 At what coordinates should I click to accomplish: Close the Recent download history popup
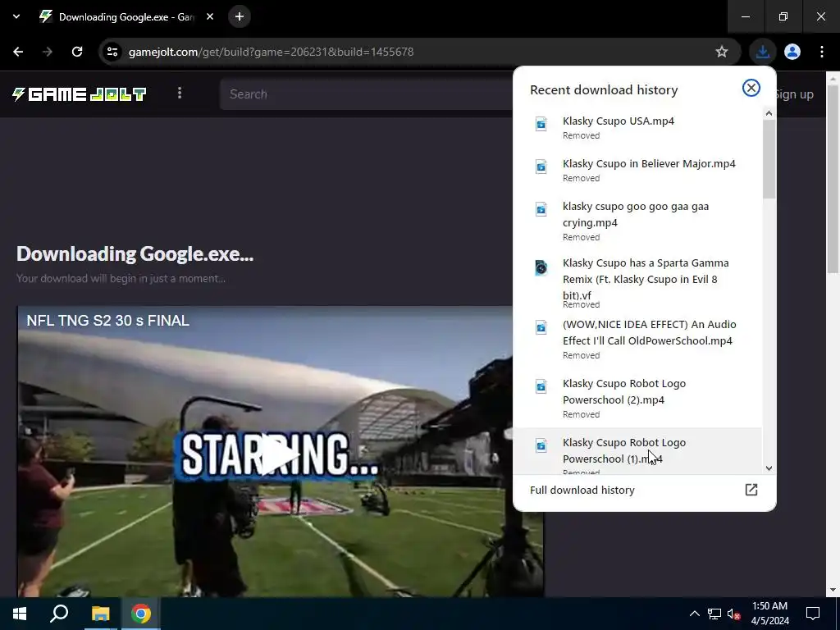751,88
